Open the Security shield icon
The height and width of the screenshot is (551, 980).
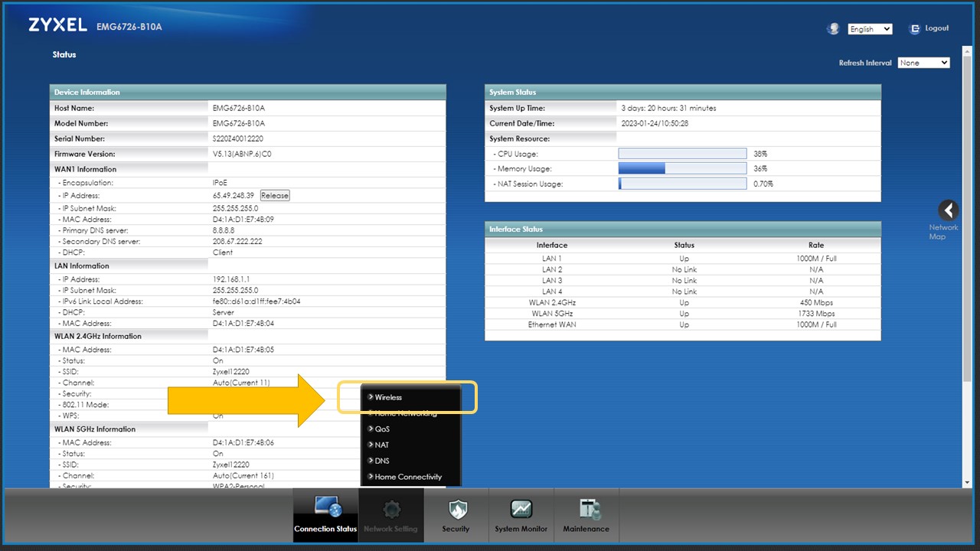tap(457, 509)
